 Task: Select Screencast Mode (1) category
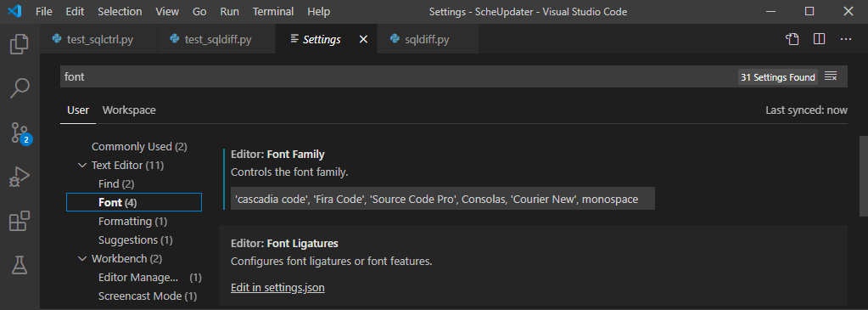click(148, 296)
